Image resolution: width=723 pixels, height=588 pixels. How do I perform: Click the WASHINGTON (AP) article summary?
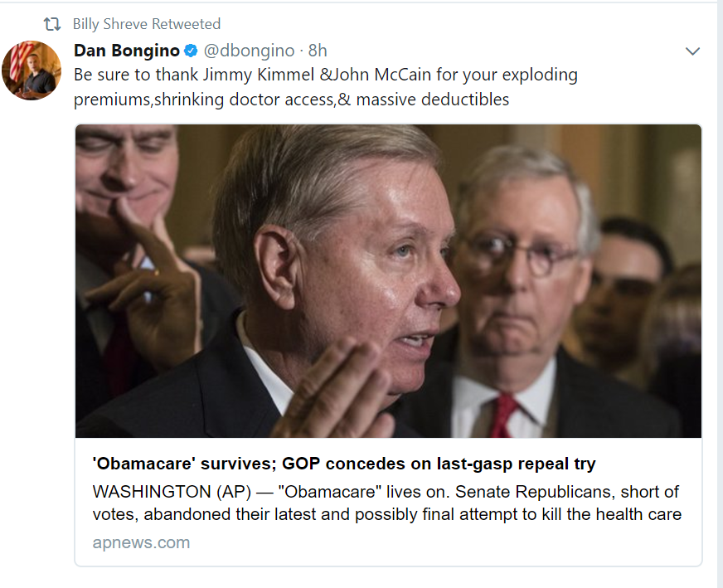(386, 503)
